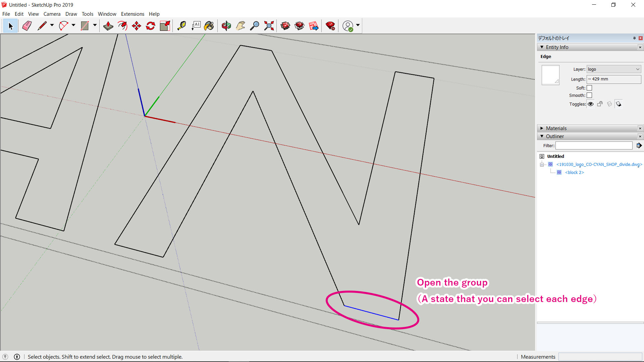Toggle the Smooth edge checkbox
The image size is (644, 362).
[589, 95]
